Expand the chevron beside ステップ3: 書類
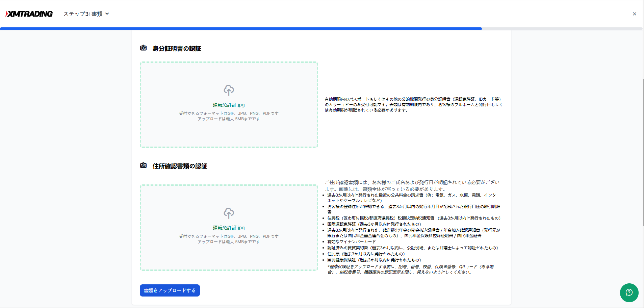 [x=107, y=14]
